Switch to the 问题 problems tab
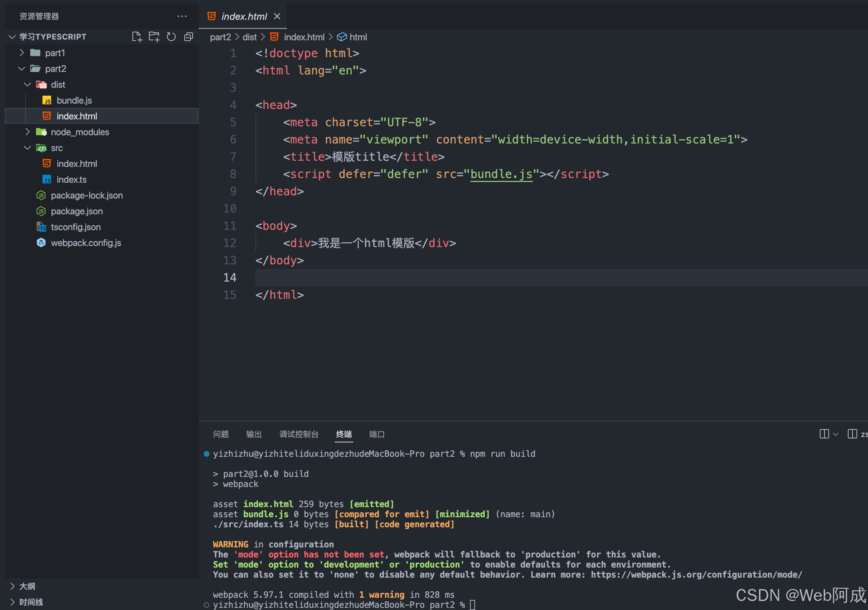 click(221, 434)
